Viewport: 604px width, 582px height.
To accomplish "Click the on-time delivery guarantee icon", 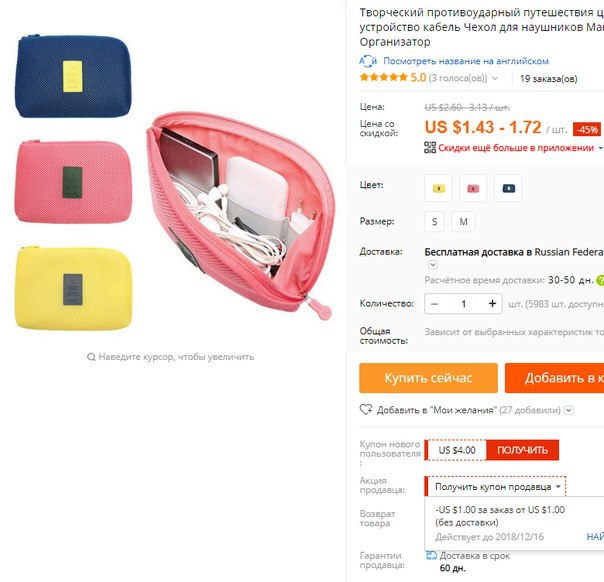I will [431, 555].
